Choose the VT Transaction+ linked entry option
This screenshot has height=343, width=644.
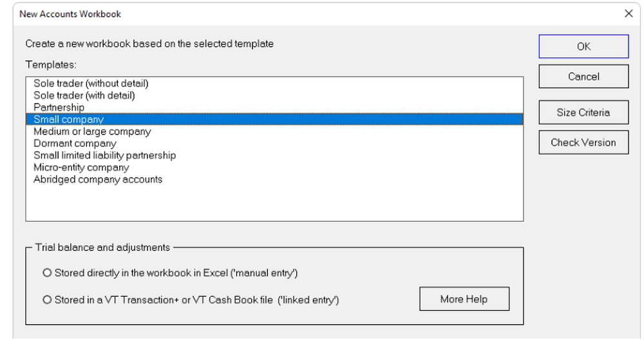[47, 300]
